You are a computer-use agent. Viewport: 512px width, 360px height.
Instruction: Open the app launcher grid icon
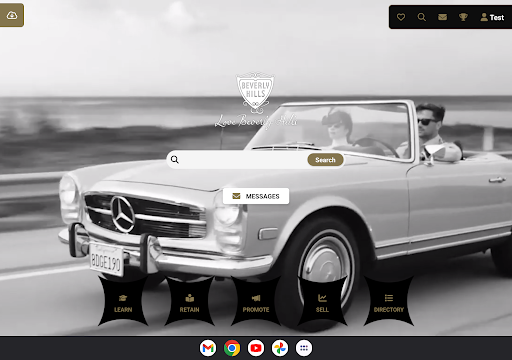(x=304, y=348)
